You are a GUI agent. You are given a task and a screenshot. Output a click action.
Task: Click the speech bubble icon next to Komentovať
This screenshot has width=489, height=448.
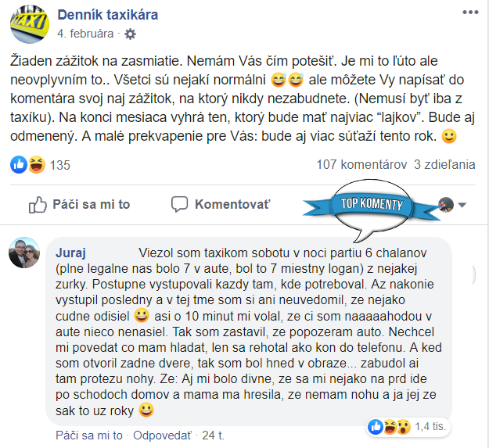[x=179, y=204]
